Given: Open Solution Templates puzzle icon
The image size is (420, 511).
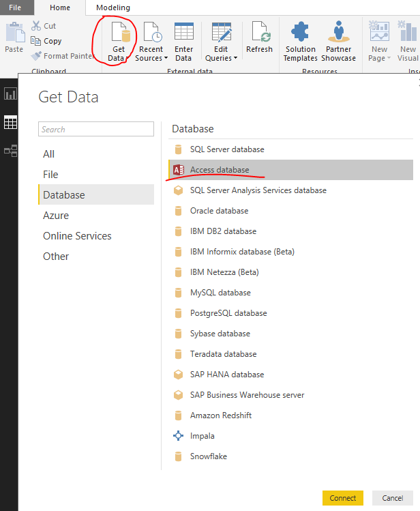Looking at the screenshot, I should point(300,31).
